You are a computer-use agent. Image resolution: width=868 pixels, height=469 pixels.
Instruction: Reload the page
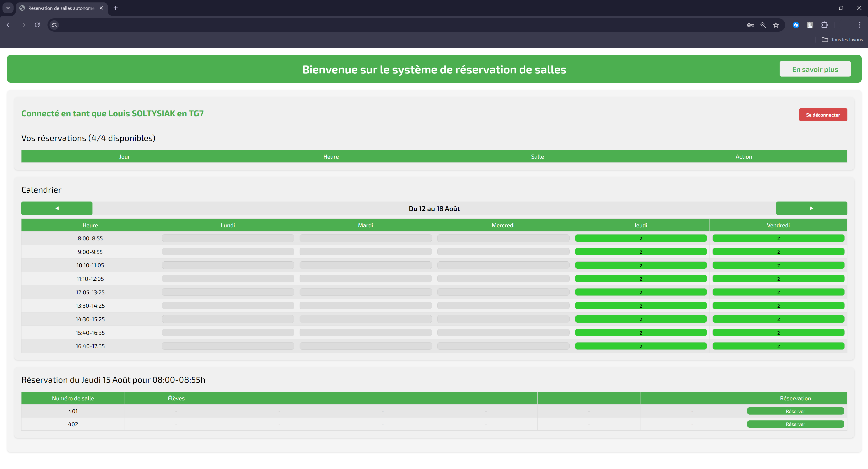click(x=37, y=25)
